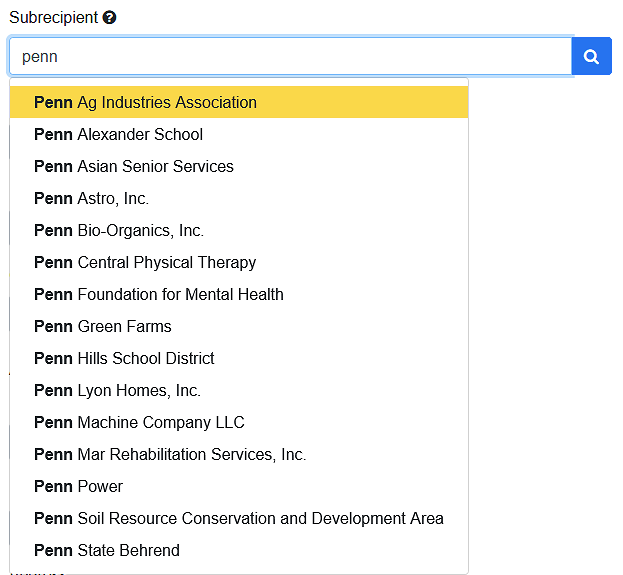The height and width of the screenshot is (575, 623).
Task: Select Penn State Behrend suggestion
Action: pyautogui.click(x=107, y=550)
